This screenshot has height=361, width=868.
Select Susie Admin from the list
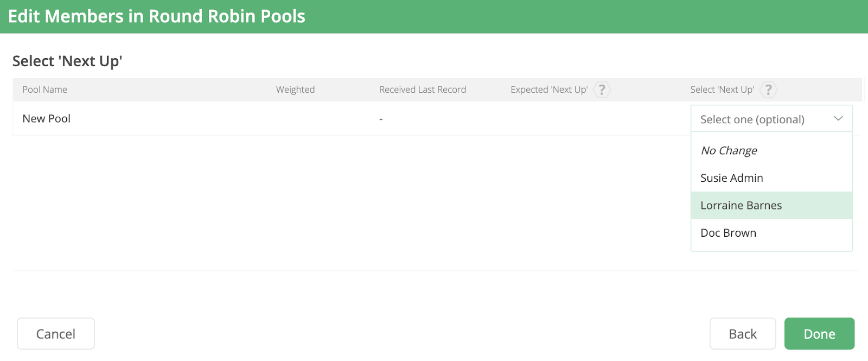[731, 178]
